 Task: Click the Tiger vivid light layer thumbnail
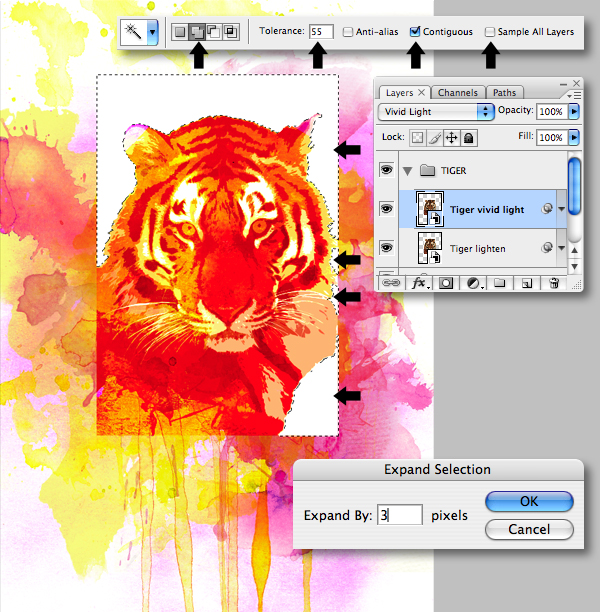pyautogui.click(x=430, y=209)
